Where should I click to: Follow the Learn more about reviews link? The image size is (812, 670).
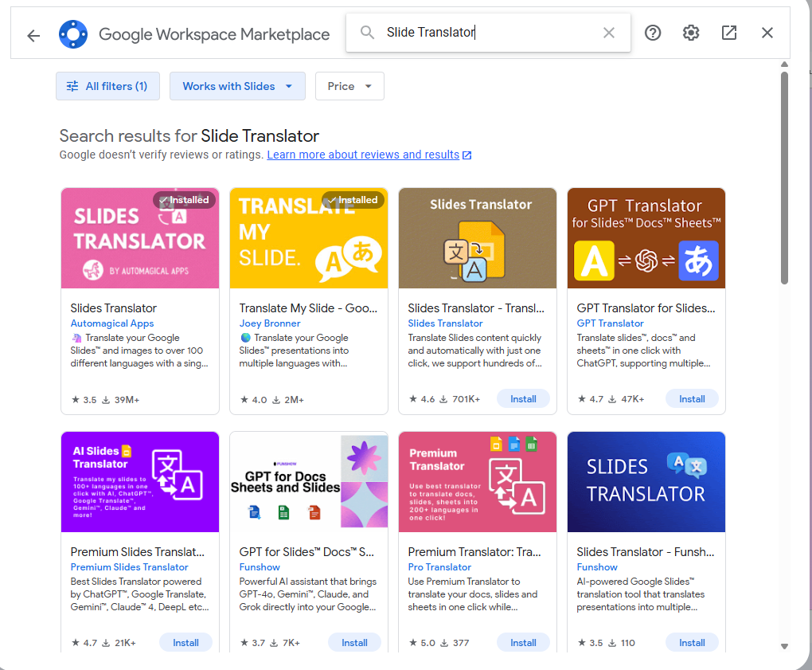[363, 155]
